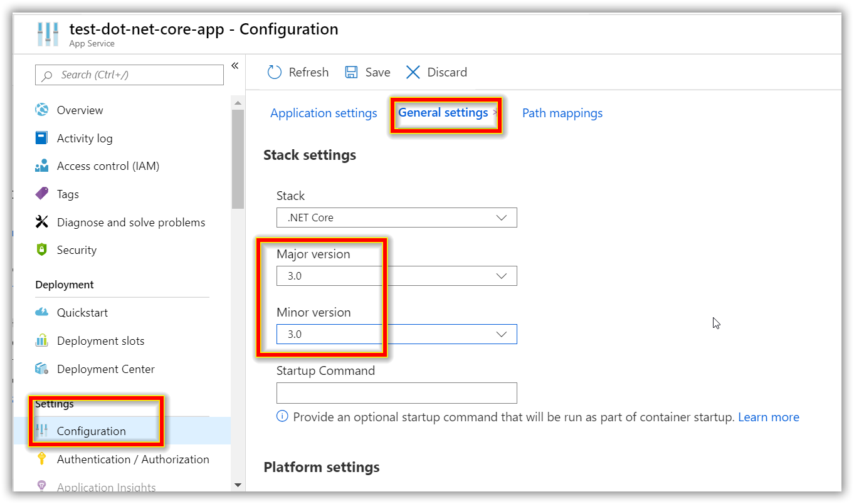Collapse the sidebar with double chevron
The height and width of the screenshot is (504, 854).
click(235, 66)
